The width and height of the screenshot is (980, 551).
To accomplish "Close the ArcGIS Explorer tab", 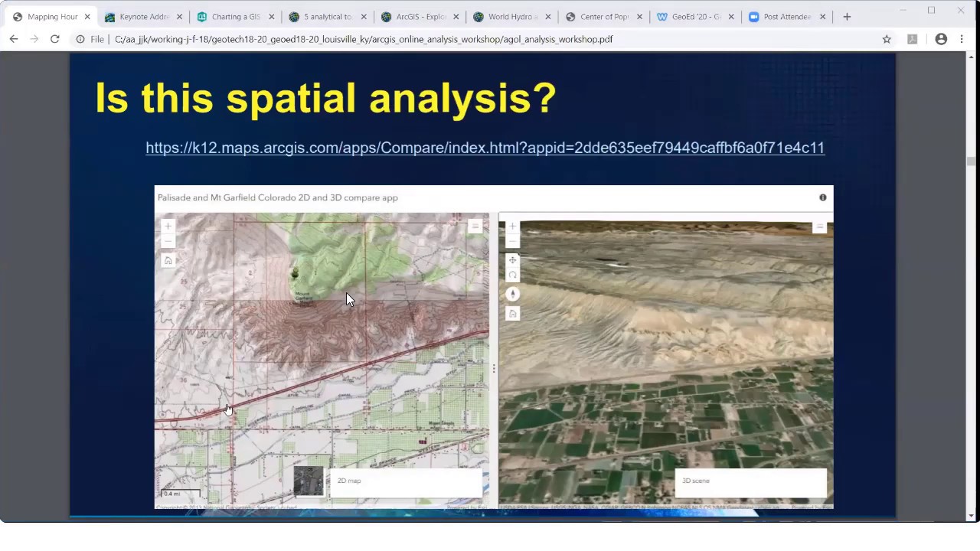I will pos(456,17).
